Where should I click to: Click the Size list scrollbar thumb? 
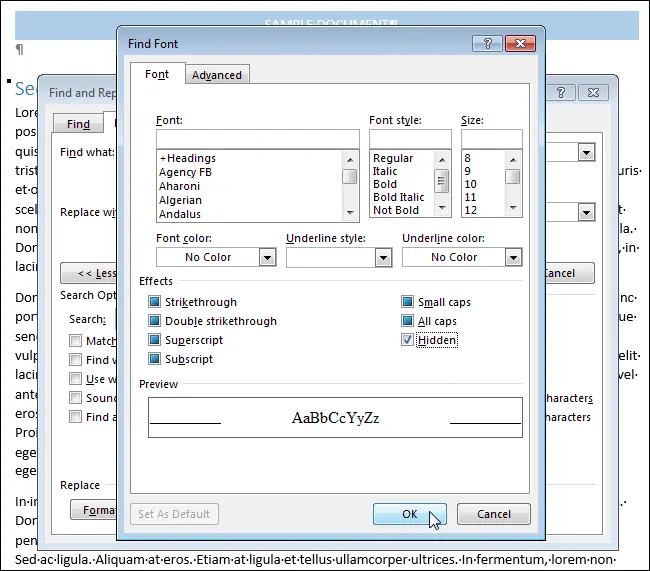[x=513, y=176]
